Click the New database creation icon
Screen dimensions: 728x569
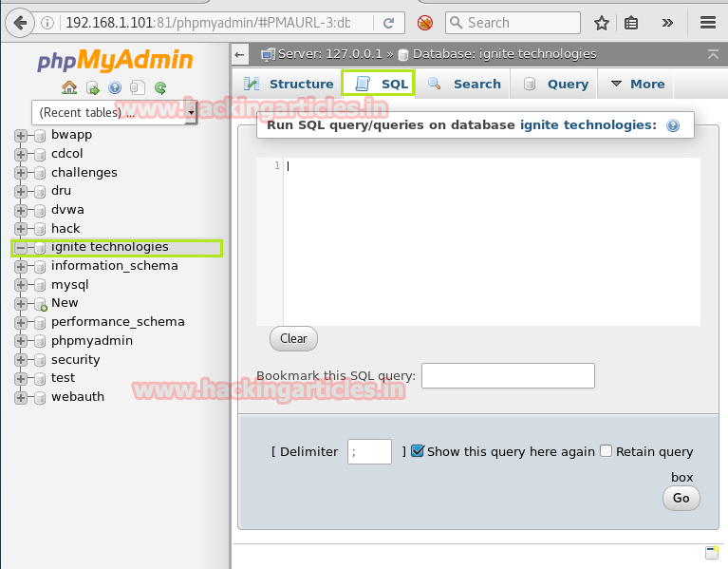[x=41, y=304]
